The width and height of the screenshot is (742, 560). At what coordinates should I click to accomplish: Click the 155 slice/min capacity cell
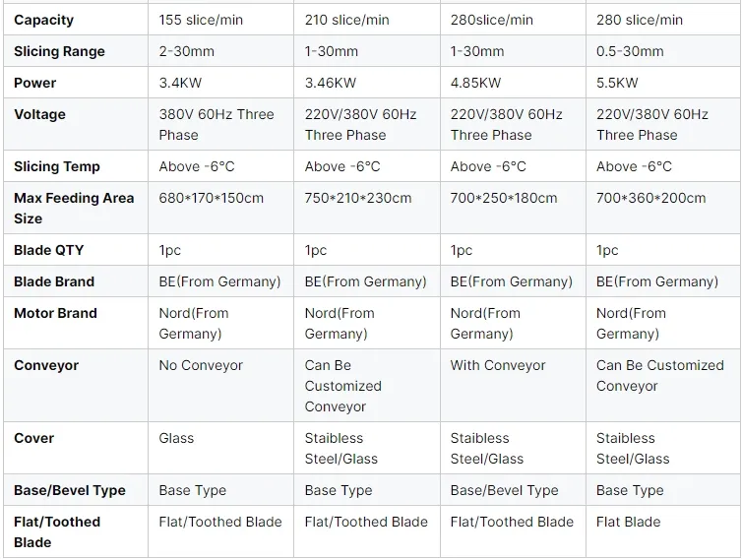click(x=221, y=20)
